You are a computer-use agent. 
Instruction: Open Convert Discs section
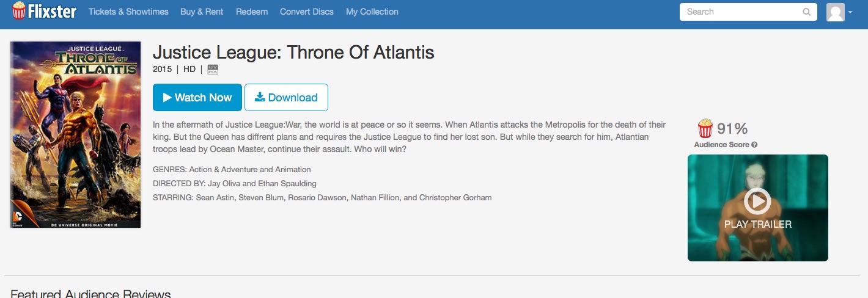(x=307, y=12)
